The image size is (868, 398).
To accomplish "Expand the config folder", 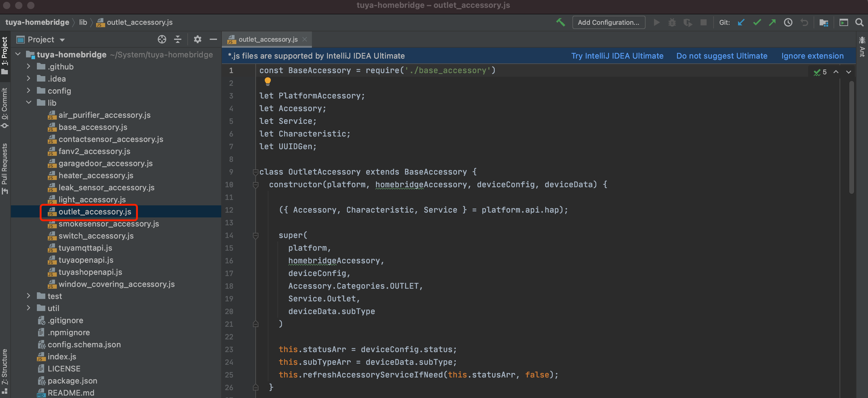I will tap(29, 91).
